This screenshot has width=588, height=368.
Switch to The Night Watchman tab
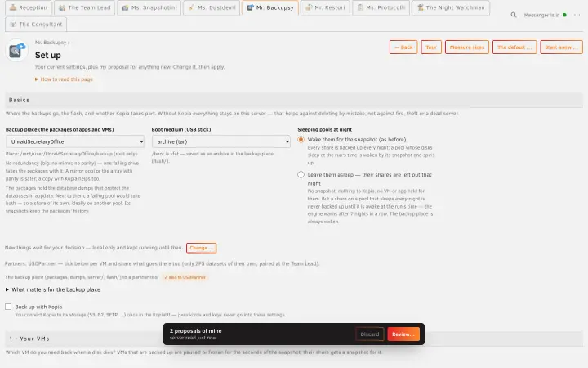pyautogui.click(x=451, y=7)
